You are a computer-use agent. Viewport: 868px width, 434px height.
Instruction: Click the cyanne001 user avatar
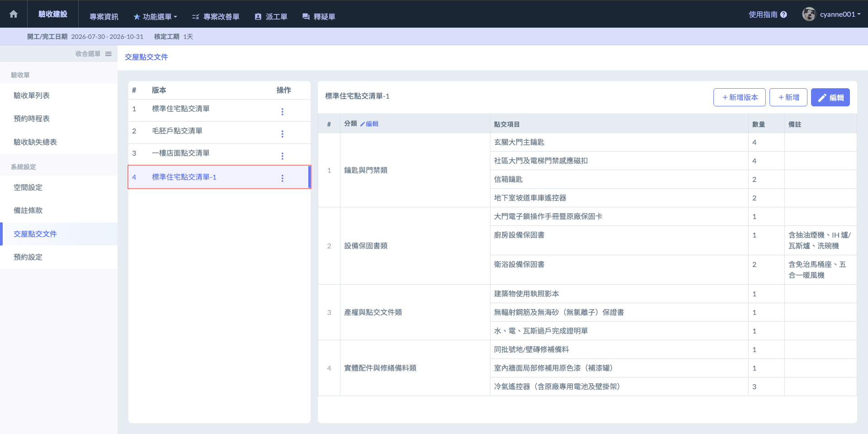(809, 14)
